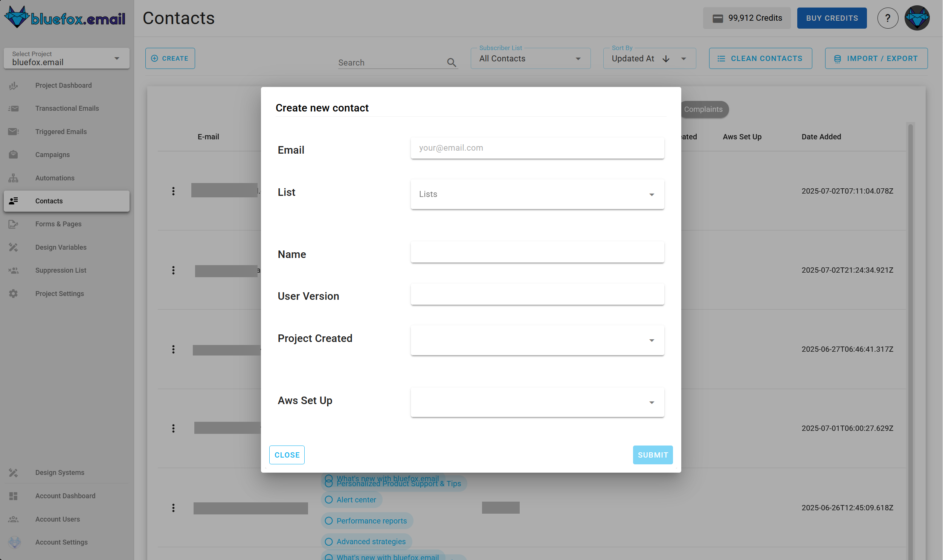Click the E-mail column header
Screen dimensions: 943x560
208,137
